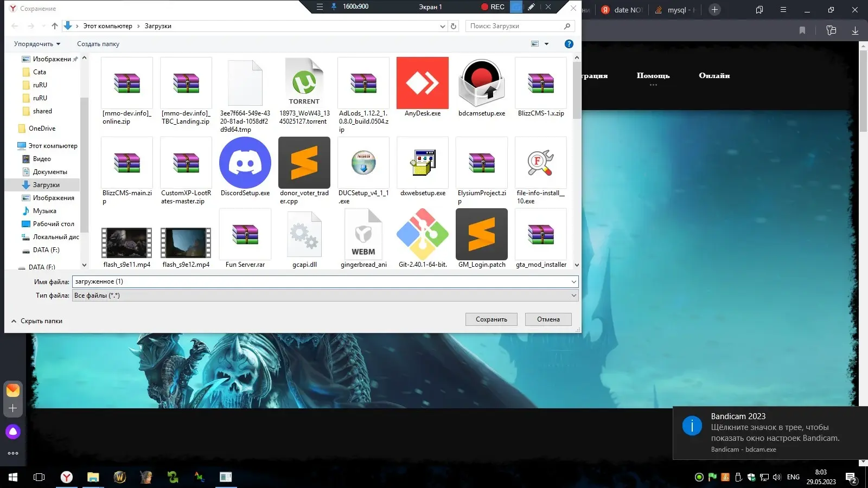Collapse panel with Скрыть папки toggle

[37, 321]
